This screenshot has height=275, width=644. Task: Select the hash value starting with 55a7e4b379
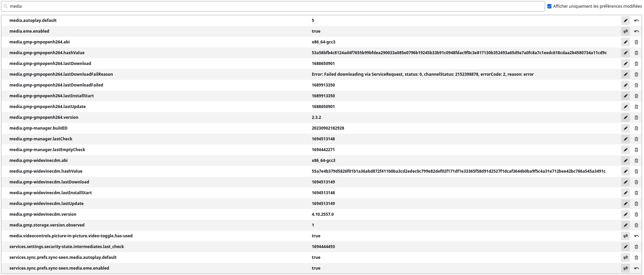coord(459,171)
